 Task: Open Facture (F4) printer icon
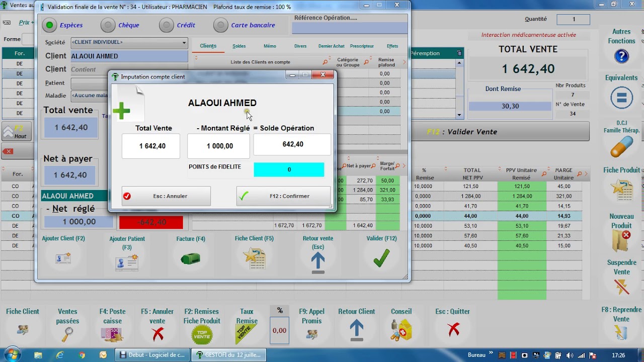[x=191, y=259]
